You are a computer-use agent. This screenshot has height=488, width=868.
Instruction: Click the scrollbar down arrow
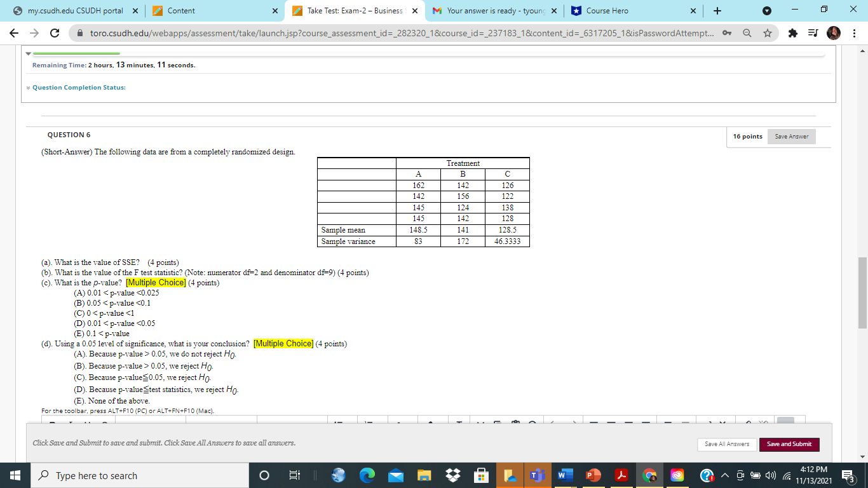[862, 456]
